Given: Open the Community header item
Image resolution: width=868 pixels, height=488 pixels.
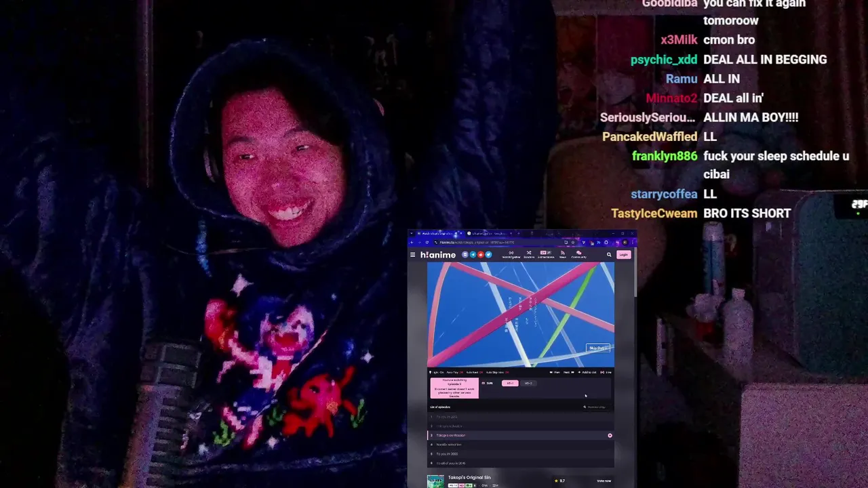Looking at the screenshot, I should pyautogui.click(x=578, y=255).
